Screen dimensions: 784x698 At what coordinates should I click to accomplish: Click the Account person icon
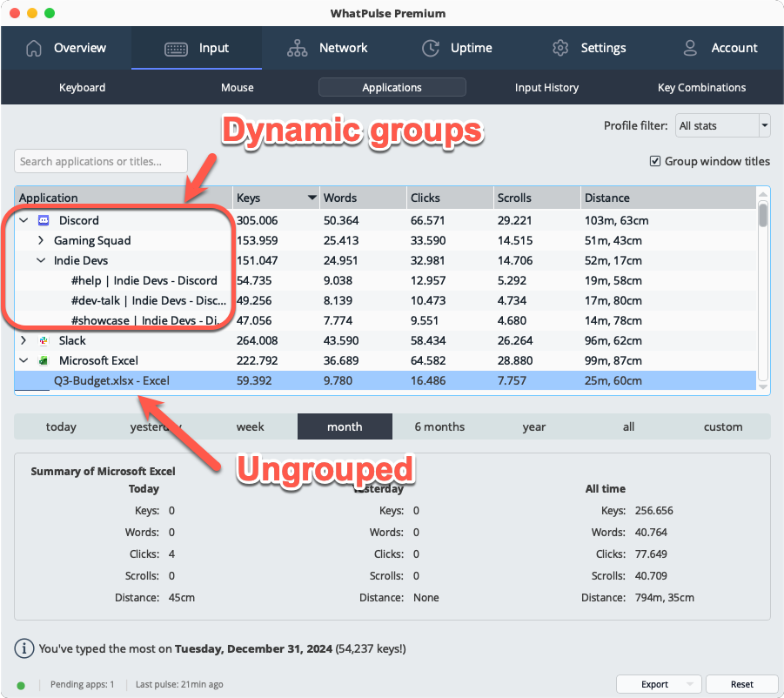pyautogui.click(x=690, y=48)
